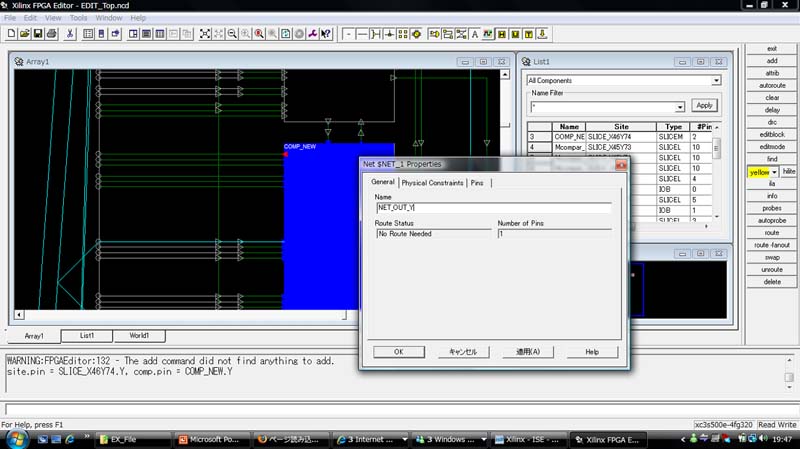Click the Array1 horizontal scrollbar left arrow
The width and height of the screenshot is (800, 449).
coord(19,315)
